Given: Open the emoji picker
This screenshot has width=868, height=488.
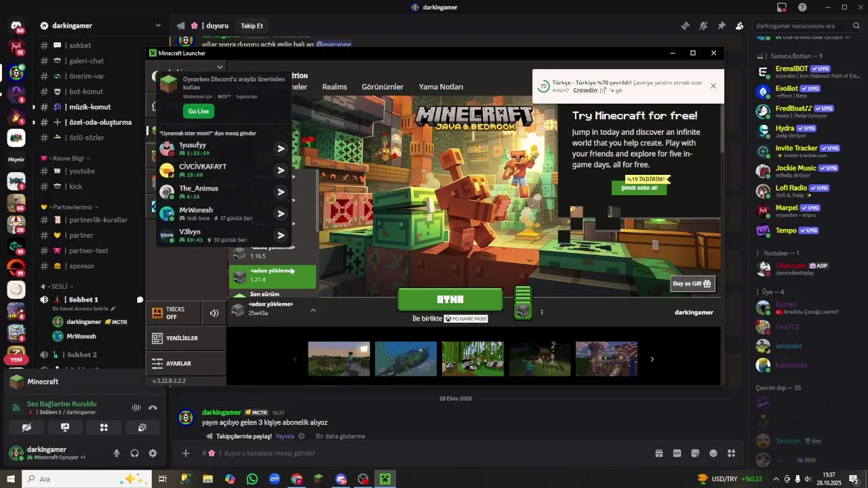Looking at the screenshot, I should click(713, 453).
